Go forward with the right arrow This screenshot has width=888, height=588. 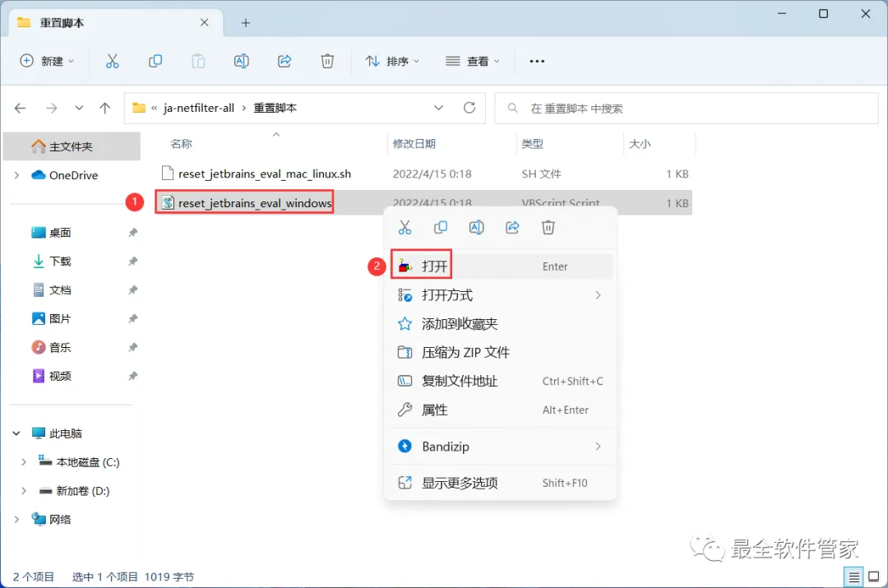(52, 109)
